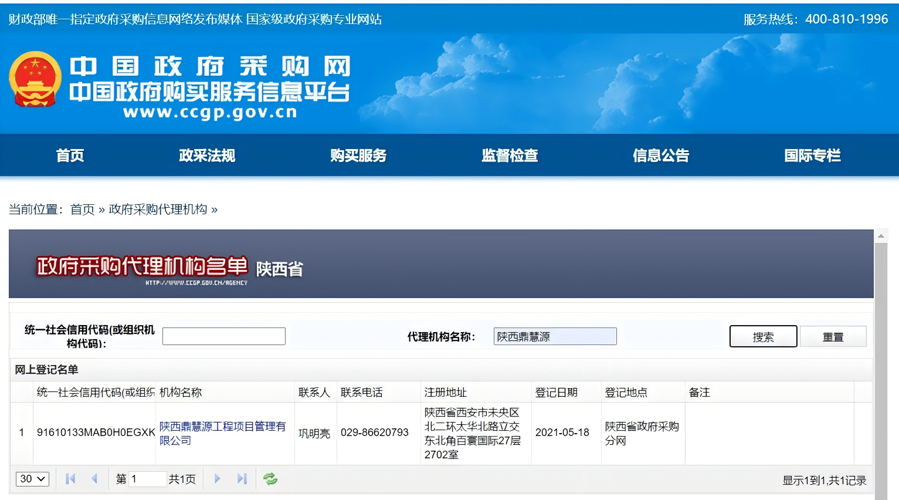
Task: Refresh the table with green reload icon
Action: pos(270,479)
